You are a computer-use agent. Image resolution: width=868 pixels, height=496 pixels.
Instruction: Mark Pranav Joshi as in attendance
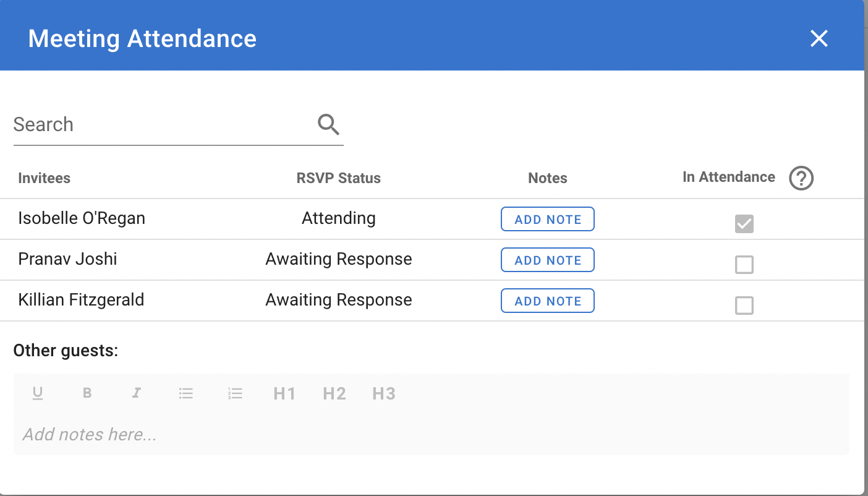[x=744, y=265]
